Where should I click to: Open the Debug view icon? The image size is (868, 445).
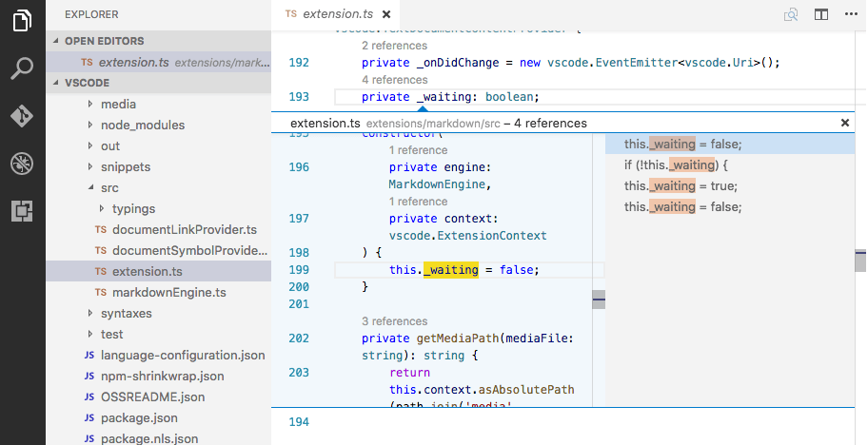tap(22, 164)
